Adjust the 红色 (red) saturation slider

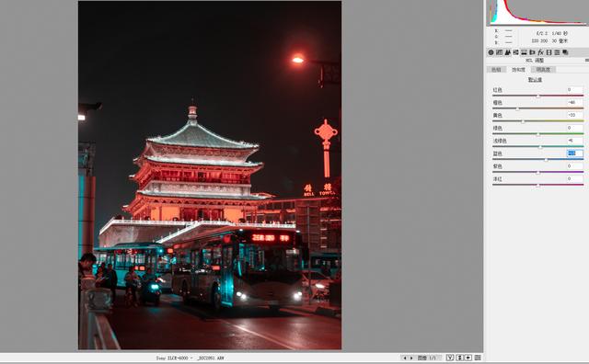537,97
